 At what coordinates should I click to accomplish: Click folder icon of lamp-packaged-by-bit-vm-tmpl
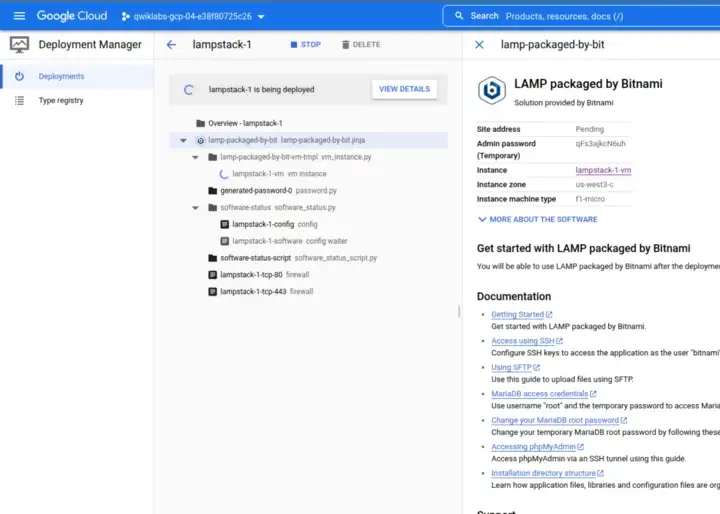[212, 157]
